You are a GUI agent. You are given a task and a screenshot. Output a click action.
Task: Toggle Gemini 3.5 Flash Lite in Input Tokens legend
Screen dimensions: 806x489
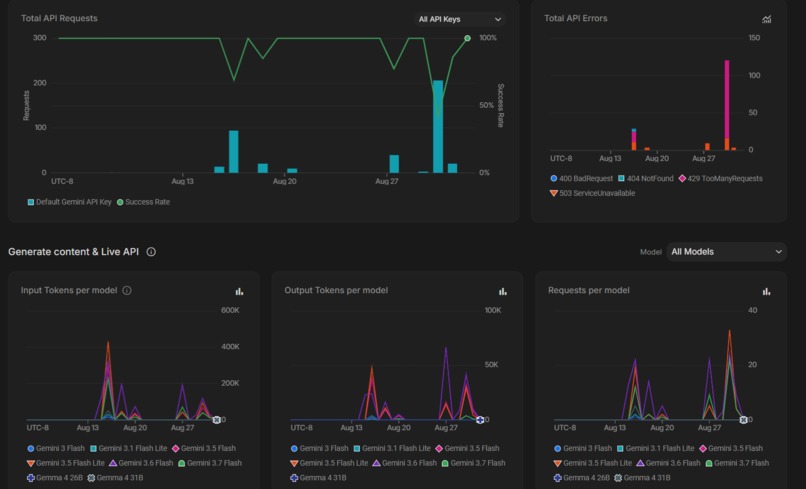[x=66, y=463]
